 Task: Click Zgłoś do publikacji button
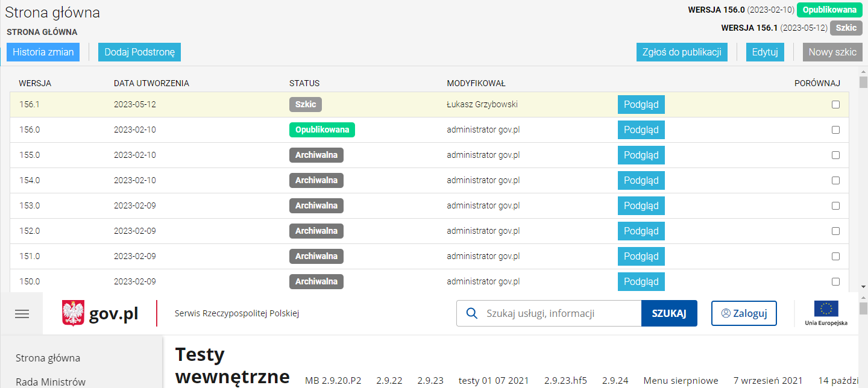coord(682,52)
